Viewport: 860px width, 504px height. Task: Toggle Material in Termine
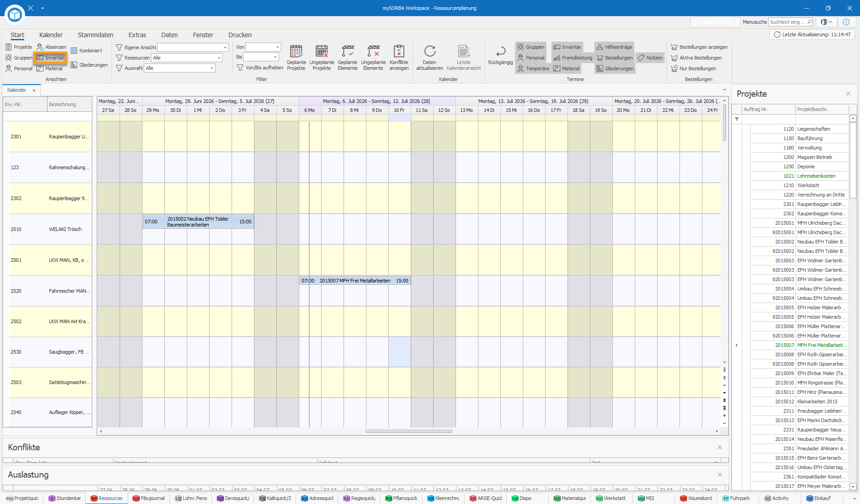coord(566,68)
